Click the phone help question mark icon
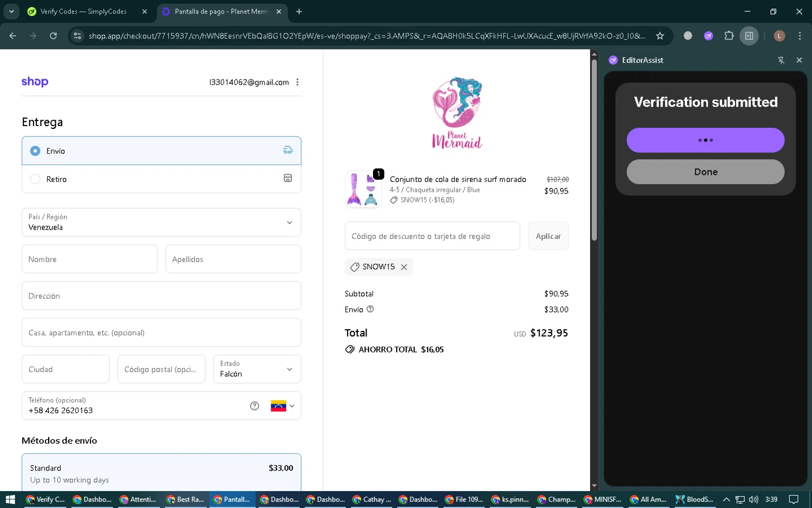This screenshot has width=812, height=508. tap(254, 406)
